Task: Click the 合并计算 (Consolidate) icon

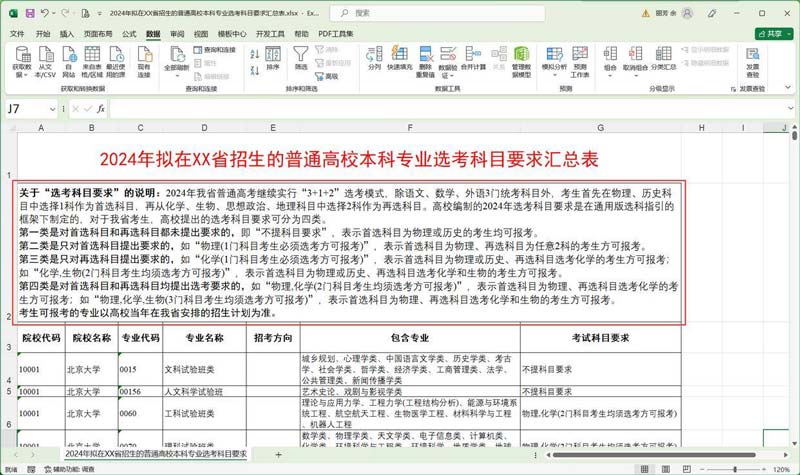Action: point(473,54)
